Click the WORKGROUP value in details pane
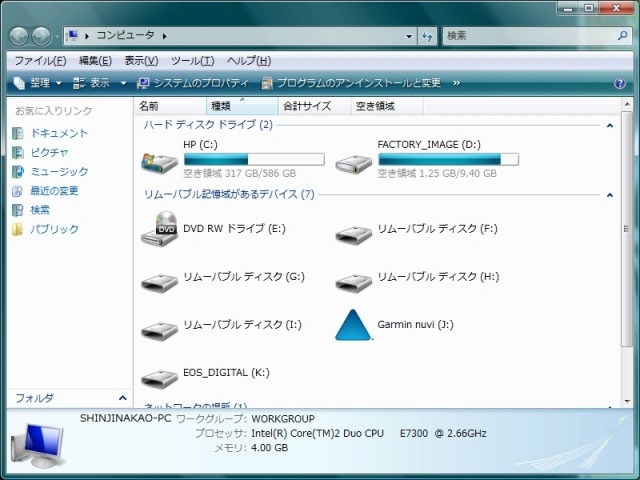Screen dimensions: 640x480 tap(283, 419)
